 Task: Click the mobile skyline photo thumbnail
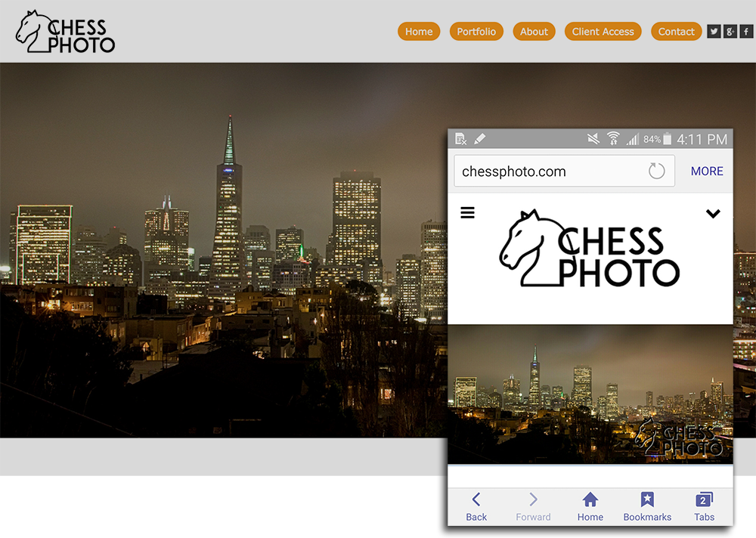pos(590,394)
